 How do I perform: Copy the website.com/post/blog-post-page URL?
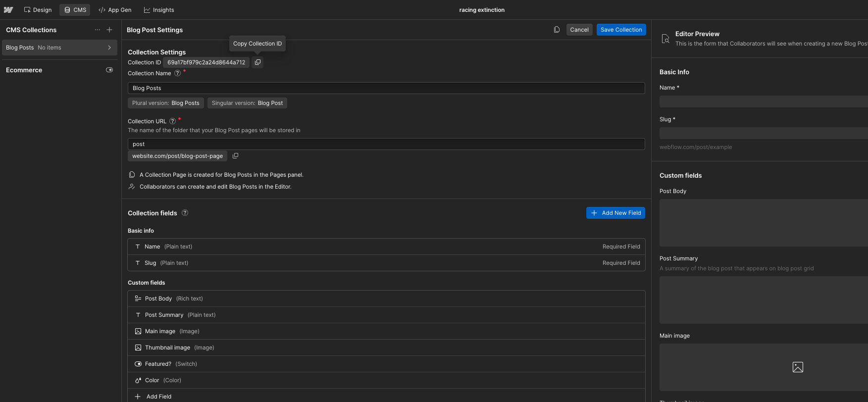pyautogui.click(x=235, y=155)
